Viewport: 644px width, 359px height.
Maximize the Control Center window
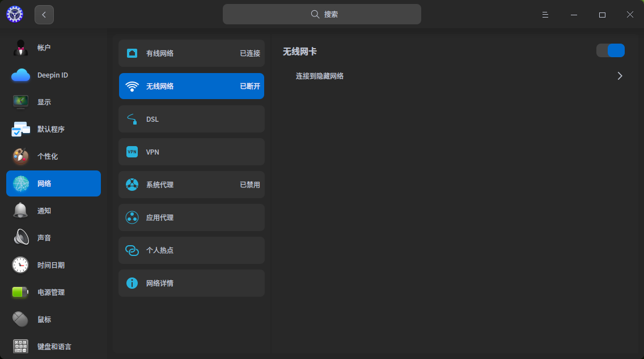(x=602, y=15)
